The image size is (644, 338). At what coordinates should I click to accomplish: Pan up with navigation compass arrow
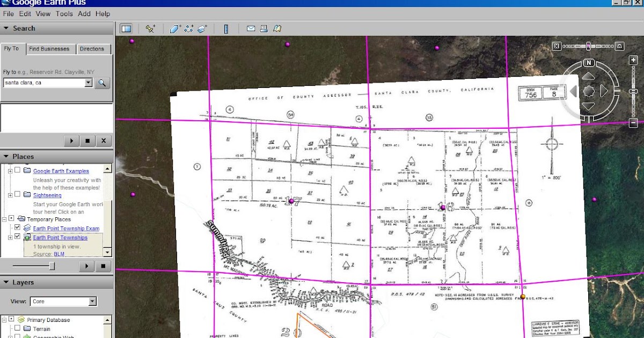pos(589,76)
